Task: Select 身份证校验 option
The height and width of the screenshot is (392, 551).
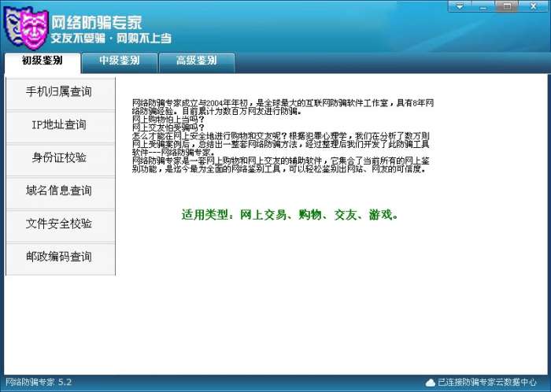Action: click(x=61, y=159)
